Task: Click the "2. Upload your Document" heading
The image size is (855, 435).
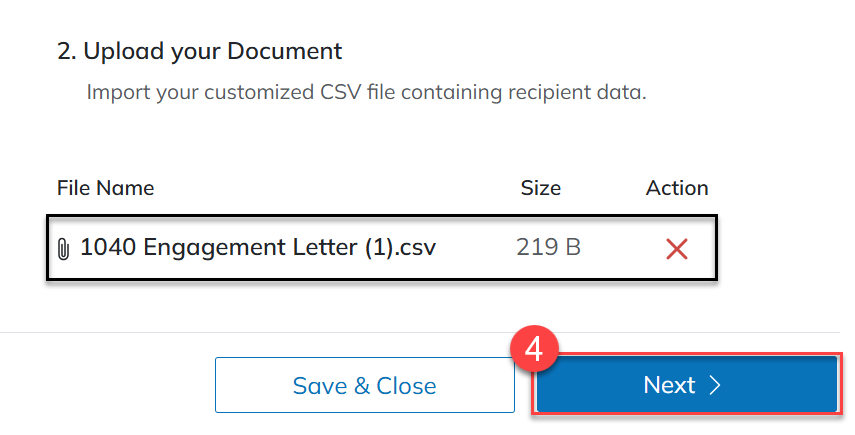Action: pyautogui.click(x=199, y=50)
